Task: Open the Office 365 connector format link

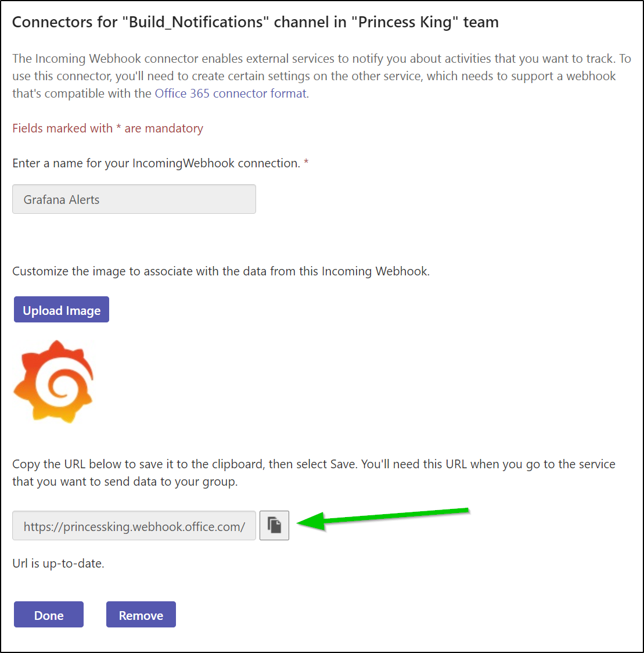Action: (x=231, y=94)
